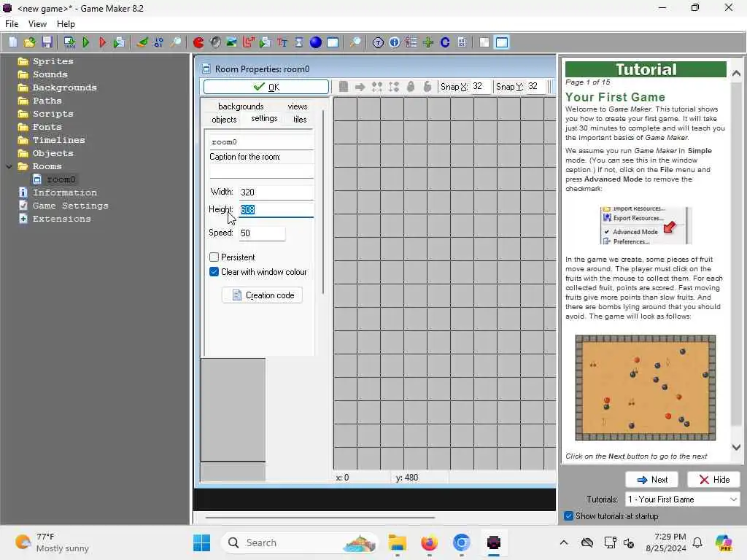Image resolution: width=747 pixels, height=560 pixels.
Task: Open a game with the folder icon
Action: click(29, 42)
